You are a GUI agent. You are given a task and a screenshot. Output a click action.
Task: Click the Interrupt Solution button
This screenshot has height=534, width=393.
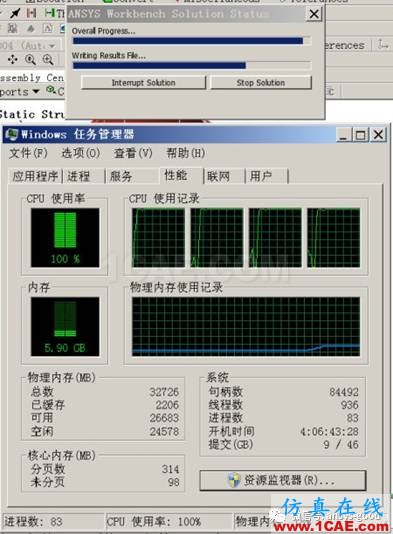(143, 83)
